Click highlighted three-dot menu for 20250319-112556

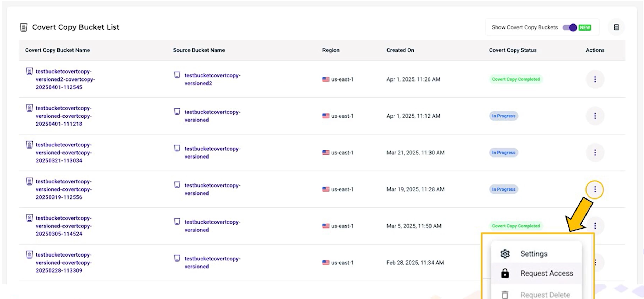595,189
